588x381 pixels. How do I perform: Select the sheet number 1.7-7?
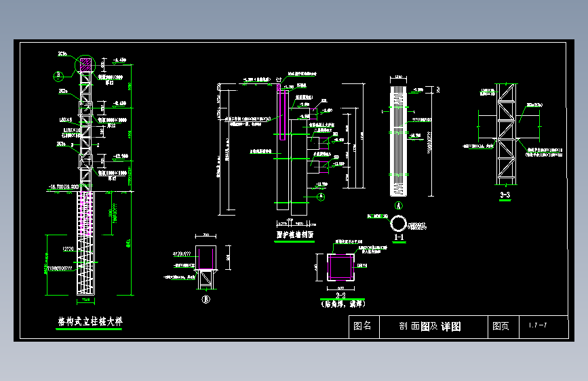(x=538, y=325)
